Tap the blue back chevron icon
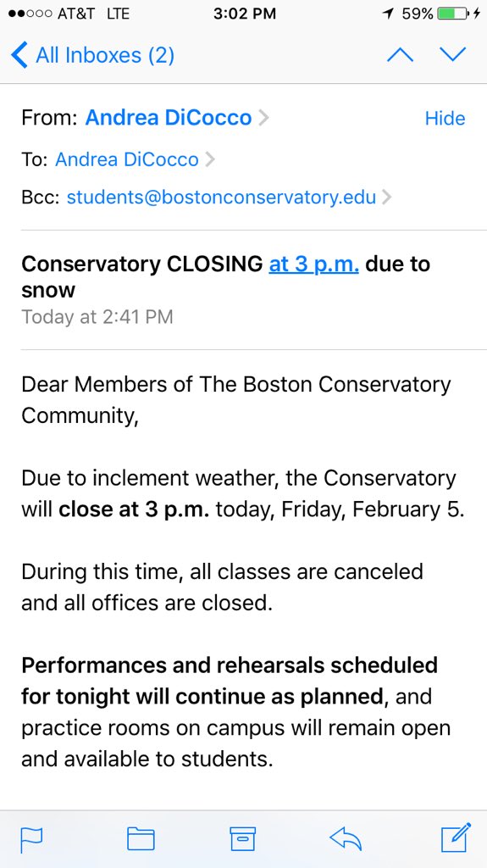 [x=19, y=55]
